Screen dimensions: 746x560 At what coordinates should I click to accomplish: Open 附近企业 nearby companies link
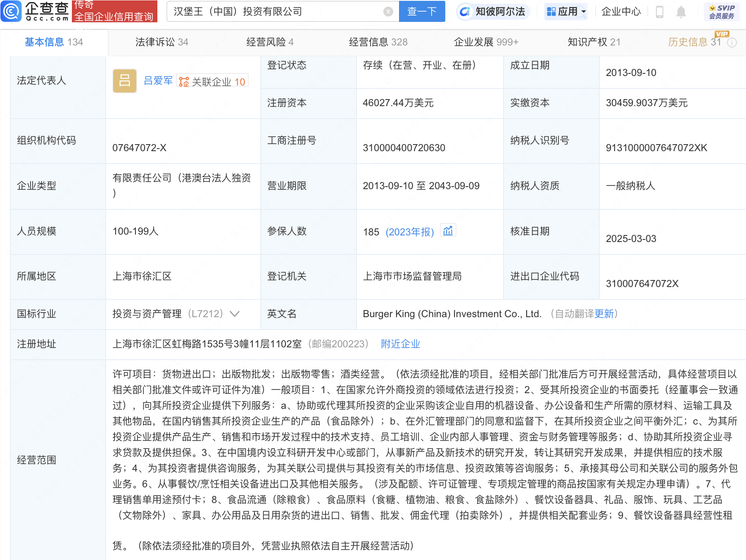[400, 344]
